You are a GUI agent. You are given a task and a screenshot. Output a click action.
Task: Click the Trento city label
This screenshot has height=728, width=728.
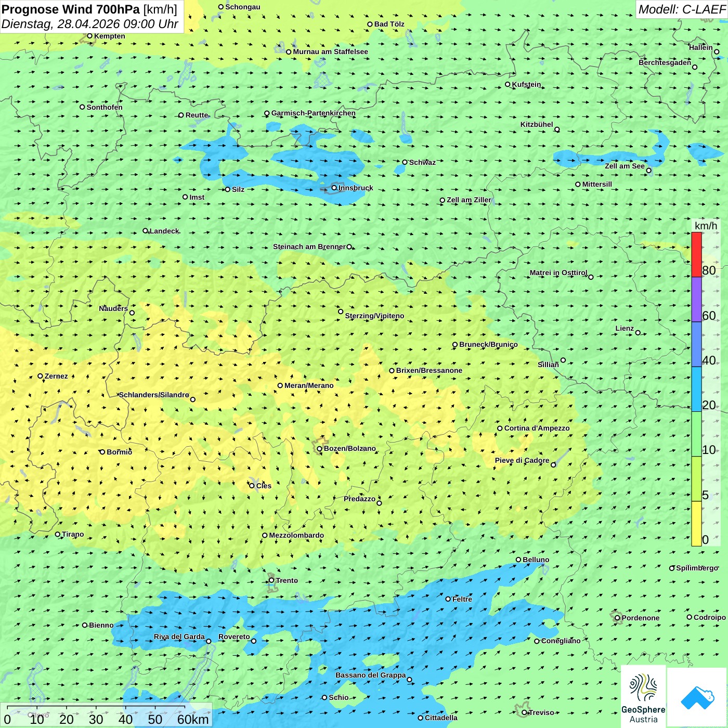287,580
